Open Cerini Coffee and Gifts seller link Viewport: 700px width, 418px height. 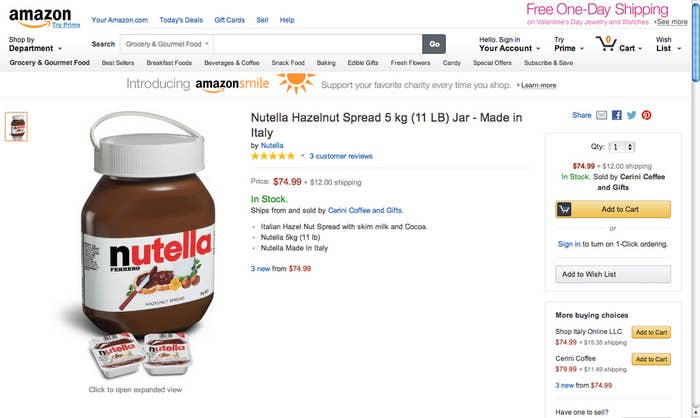point(365,210)
